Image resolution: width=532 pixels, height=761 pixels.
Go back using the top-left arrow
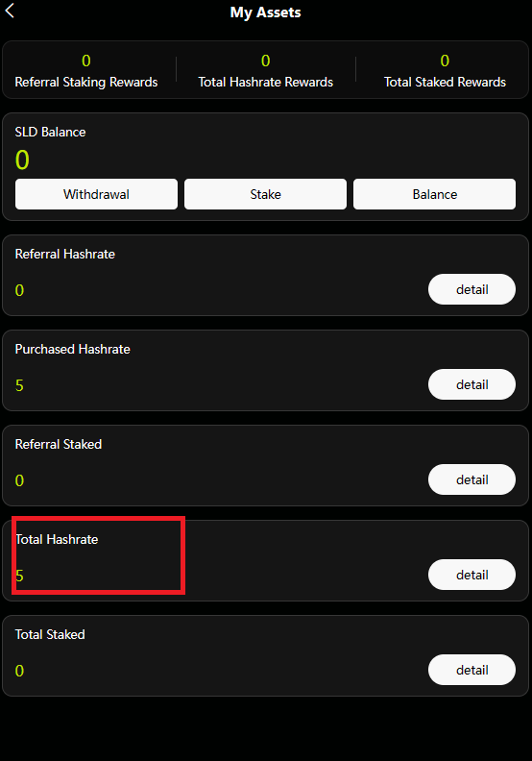tap(10, 11)
